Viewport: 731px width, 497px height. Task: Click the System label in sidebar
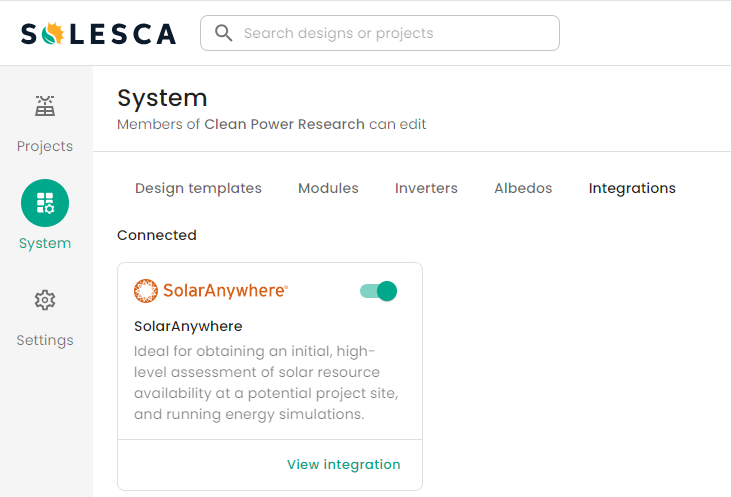pos(45,243)
